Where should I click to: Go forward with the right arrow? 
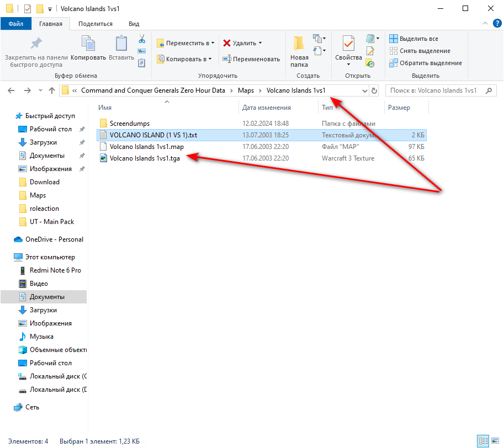[x=27, y=90]
